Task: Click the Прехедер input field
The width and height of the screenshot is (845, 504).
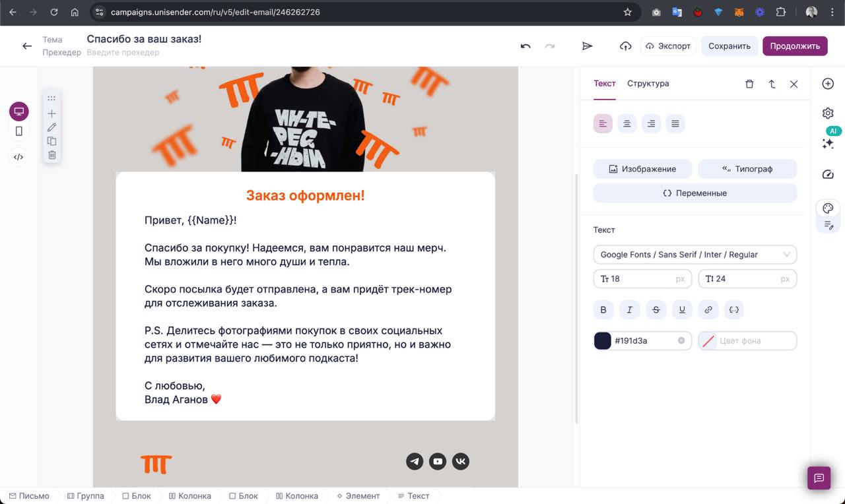Action: pyautogui.click(x=123, y=53)
